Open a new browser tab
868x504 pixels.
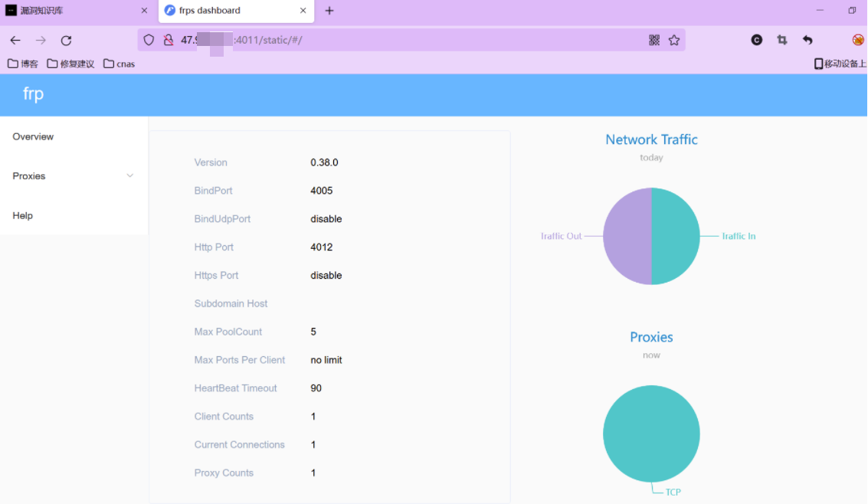click(329, 11)
